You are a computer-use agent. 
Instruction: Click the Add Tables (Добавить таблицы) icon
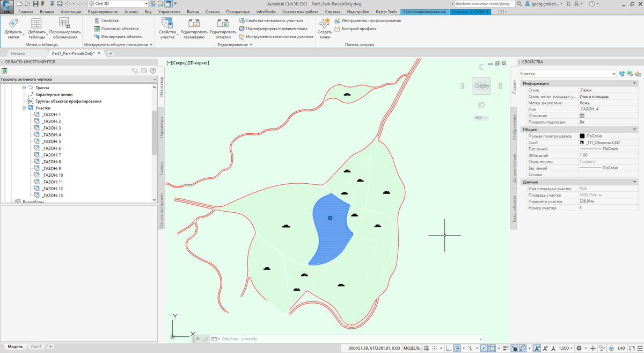36,24
